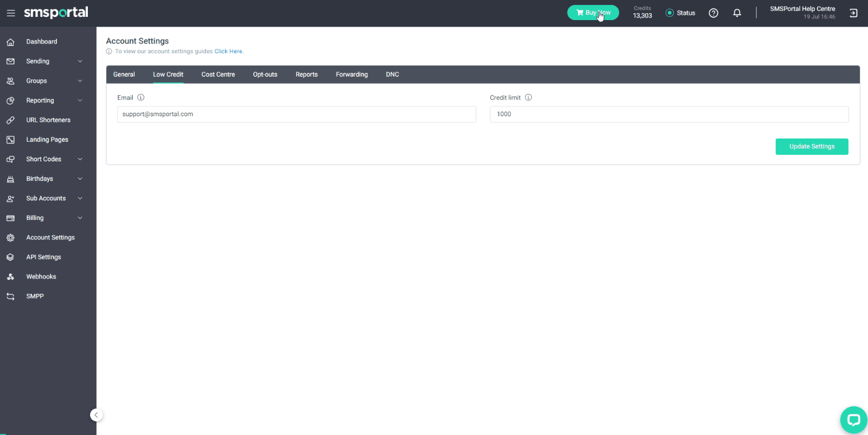Expand the Reporting menu chevron

pyautogui.click(x=80, y=100)
